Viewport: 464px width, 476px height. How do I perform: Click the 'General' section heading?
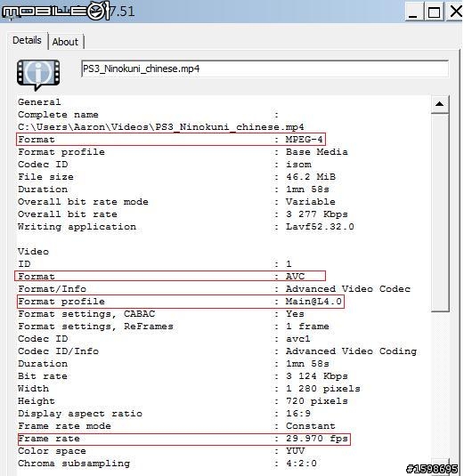[x=39, y=102]
